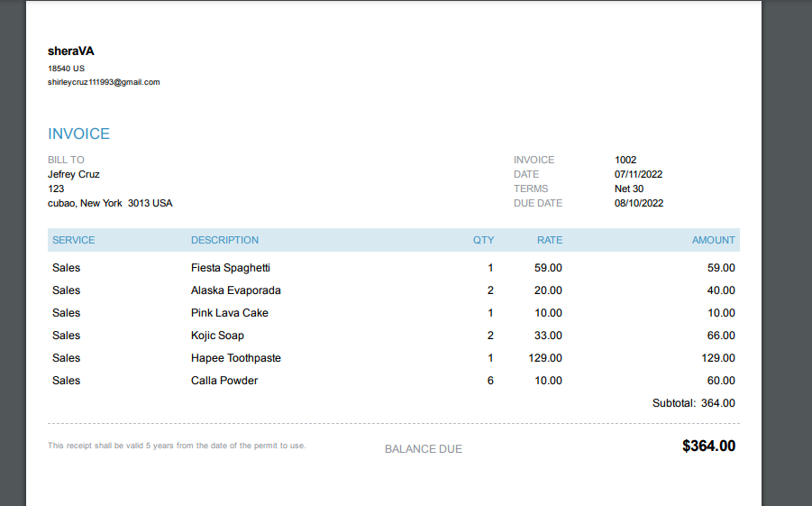Click the BALANCE DUE label
Image resolution: width=812 pixels, height=506 pixels.
pos(423,449)
